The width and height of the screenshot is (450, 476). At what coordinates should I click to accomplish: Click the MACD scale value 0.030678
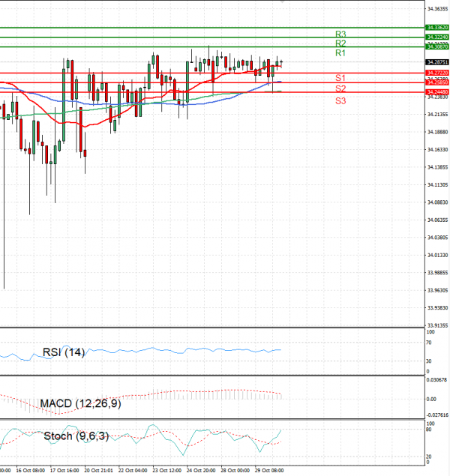point(436,380)
